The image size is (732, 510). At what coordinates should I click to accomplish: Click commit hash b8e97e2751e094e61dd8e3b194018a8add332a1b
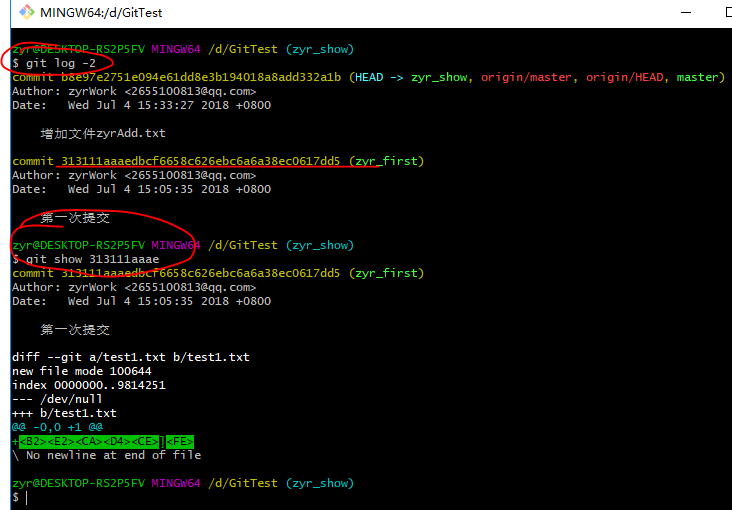click(x=201, y=77)
